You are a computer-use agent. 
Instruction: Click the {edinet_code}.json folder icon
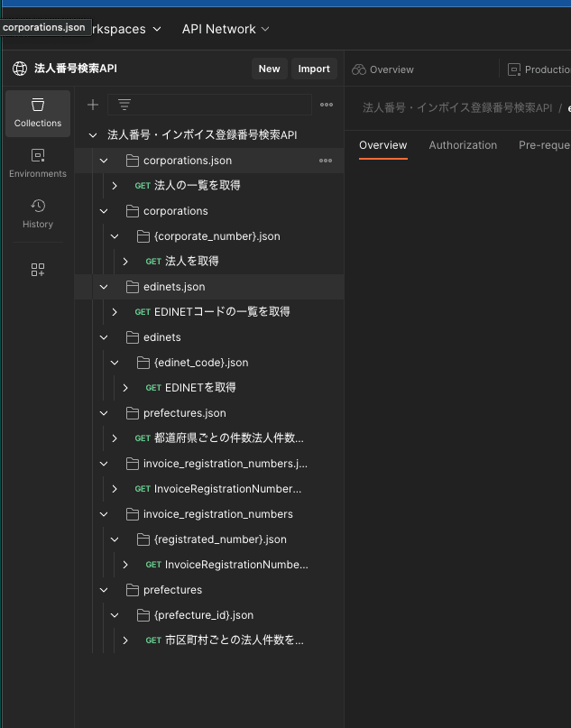point(143,363)
